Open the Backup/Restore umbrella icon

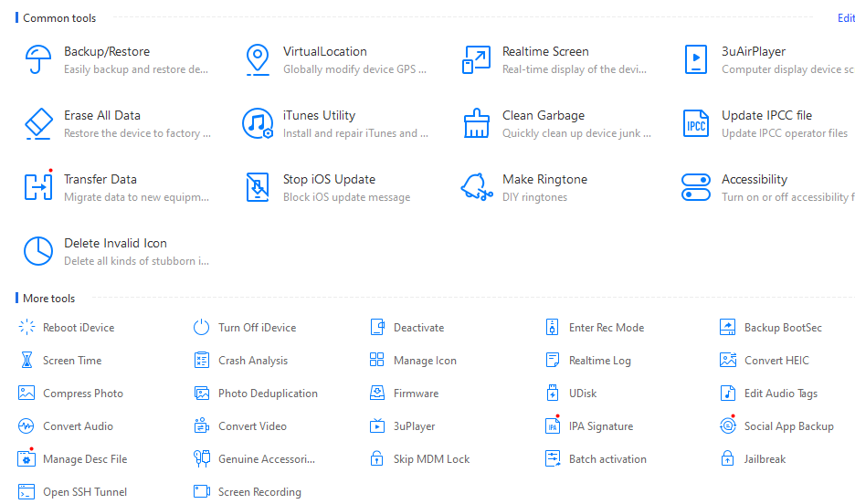(38, 59)
